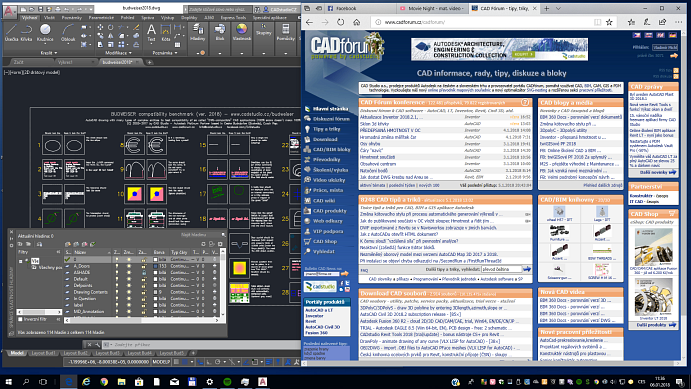Activate the Text annotation tool
Viewport: 691px width, 389px height.
pos(151,33)
